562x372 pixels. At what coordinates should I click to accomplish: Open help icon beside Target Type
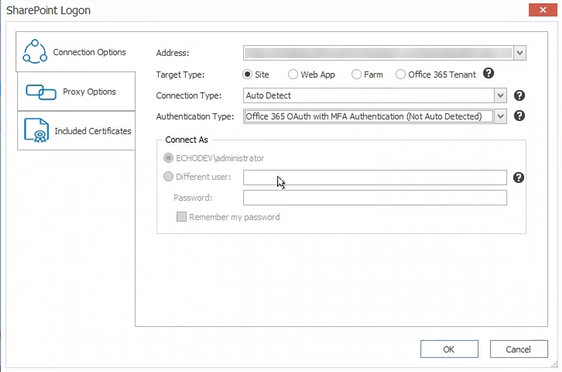pyautogui.click(x=488, y=73)
